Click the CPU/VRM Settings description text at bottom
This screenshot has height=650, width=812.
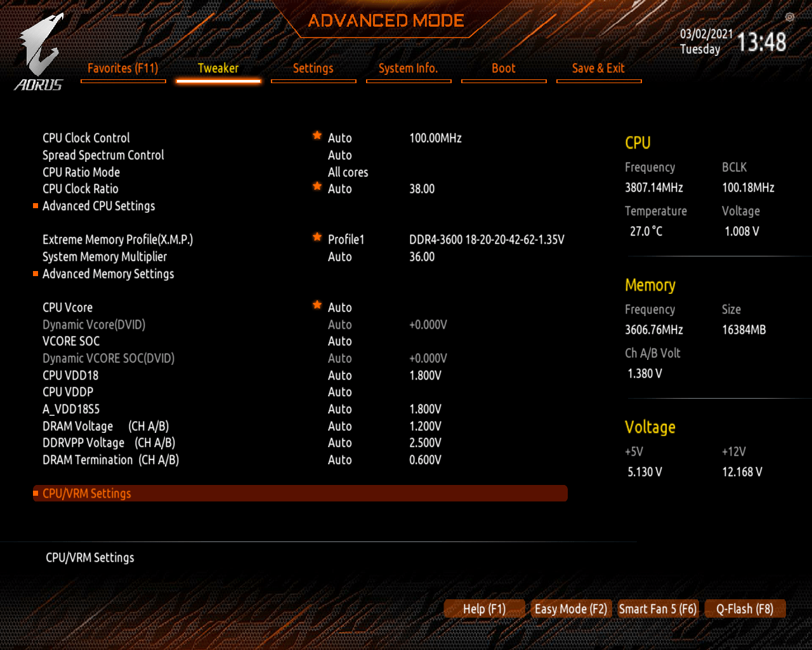[90, 557]
